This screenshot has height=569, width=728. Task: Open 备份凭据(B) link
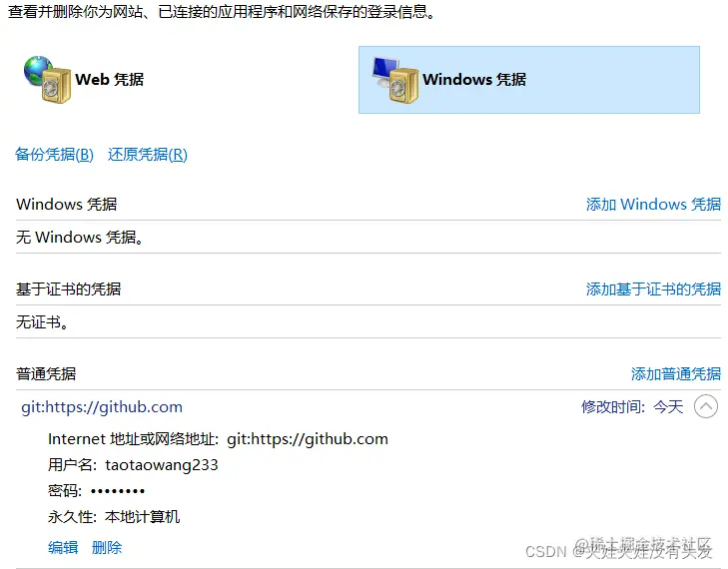click(54, 154)
